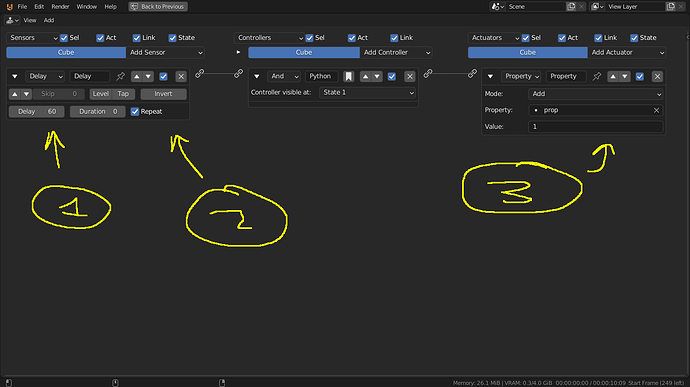Screen dimensions: 690x387
Task: Remove the And controller
Action: click(410, 77)
